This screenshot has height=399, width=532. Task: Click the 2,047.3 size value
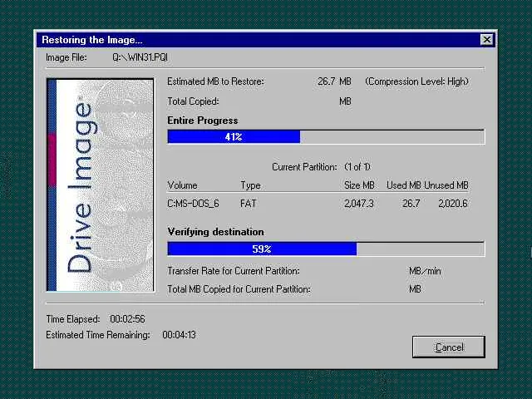point(358,204)
